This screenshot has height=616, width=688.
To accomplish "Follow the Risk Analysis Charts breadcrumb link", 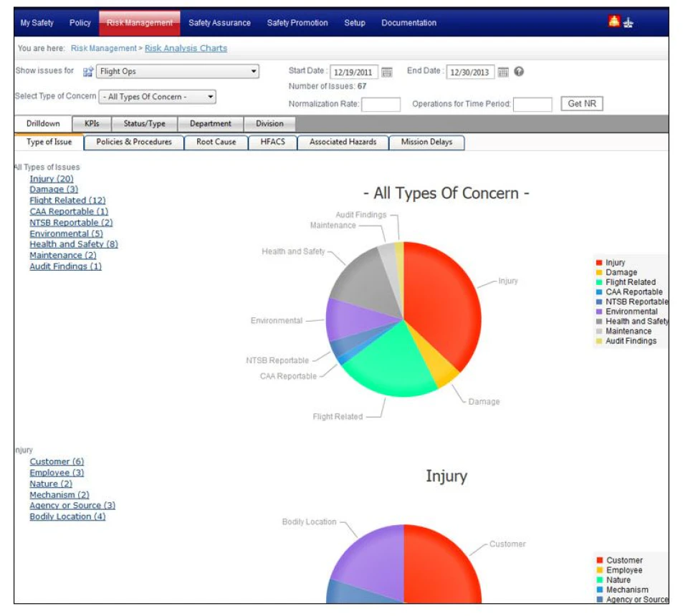I will (x=186, y=50).
